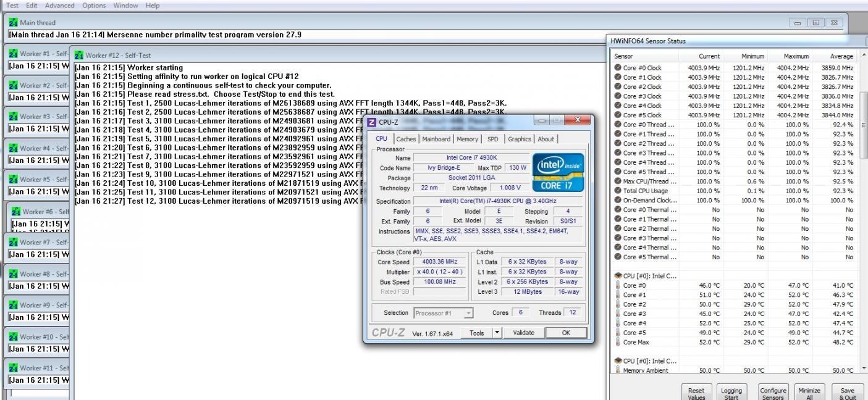
Task: Click the Intel Core i7 logo in CPU-Z
Action: tap(558, 172)
